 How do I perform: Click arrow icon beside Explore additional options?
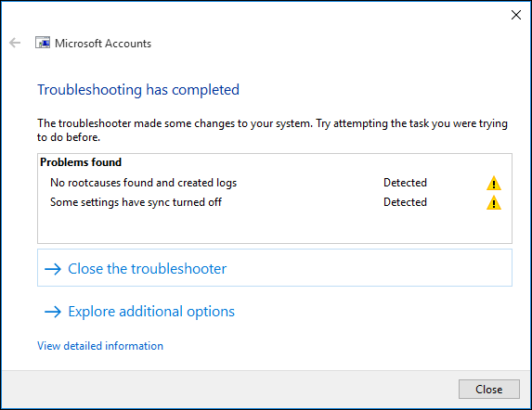[x=53, y=312]
